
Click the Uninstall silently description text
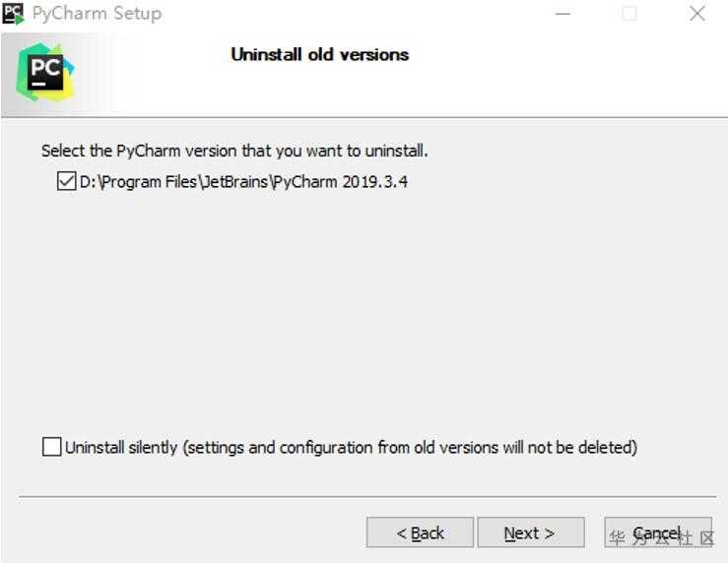point(351,447)
